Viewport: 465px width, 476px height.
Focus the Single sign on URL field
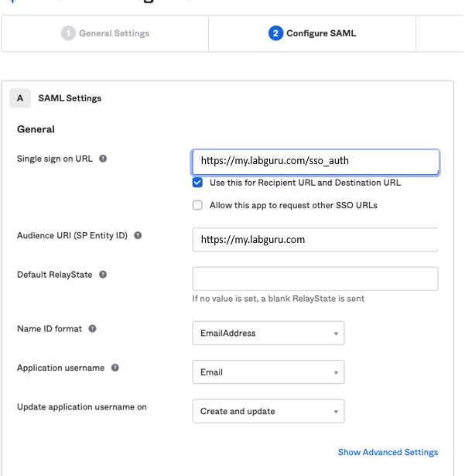(x=315, y=162)
